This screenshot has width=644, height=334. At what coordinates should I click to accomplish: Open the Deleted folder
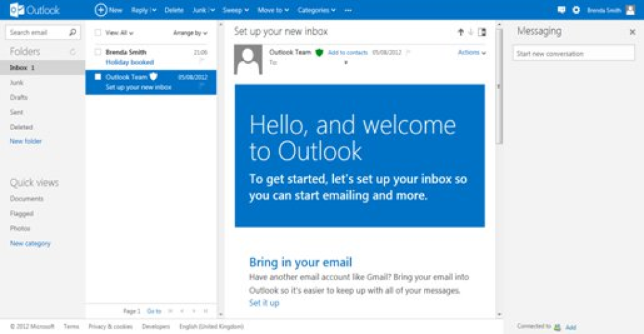click(x=21, y=127)
